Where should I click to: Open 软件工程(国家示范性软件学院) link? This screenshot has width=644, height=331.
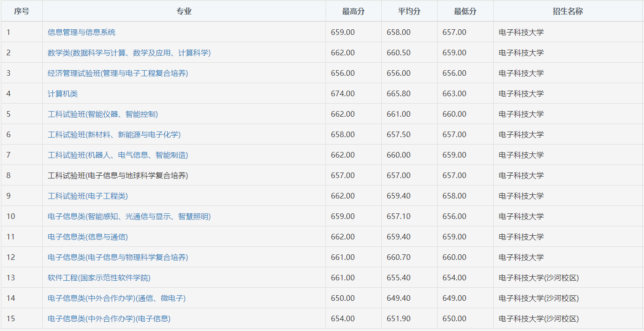coord(99,278)
